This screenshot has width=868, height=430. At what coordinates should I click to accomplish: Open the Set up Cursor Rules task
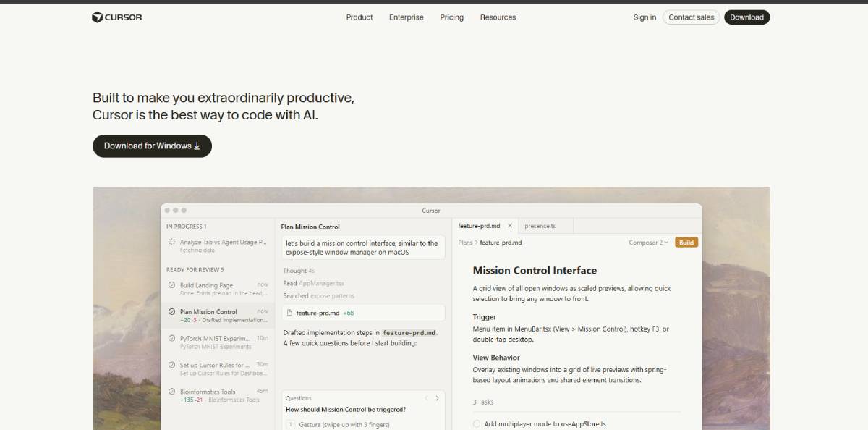[218, 368]
